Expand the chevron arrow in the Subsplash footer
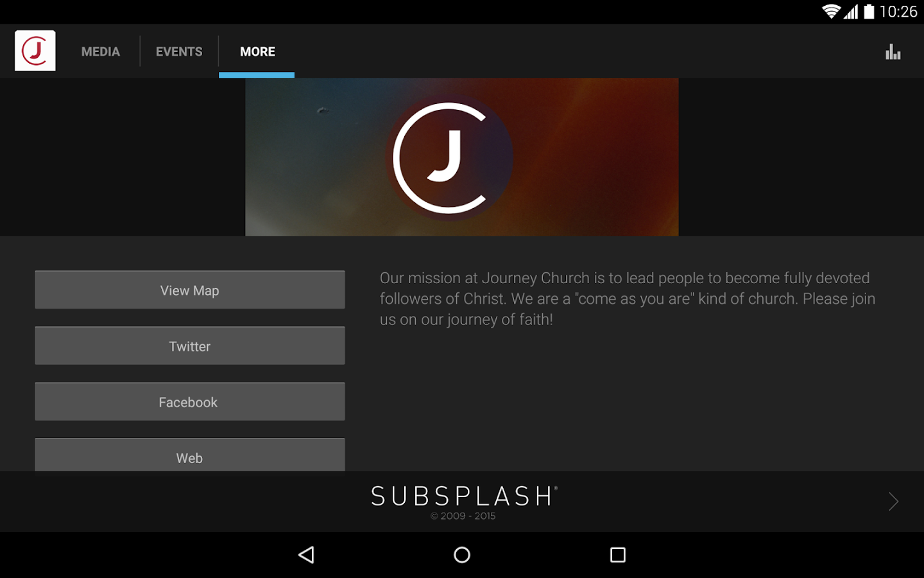Viewport: 924px width, 578px height. (893, 502)
